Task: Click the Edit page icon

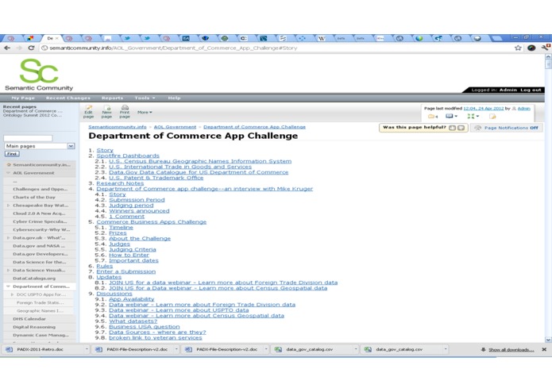Action: click(x=88, y=112)
